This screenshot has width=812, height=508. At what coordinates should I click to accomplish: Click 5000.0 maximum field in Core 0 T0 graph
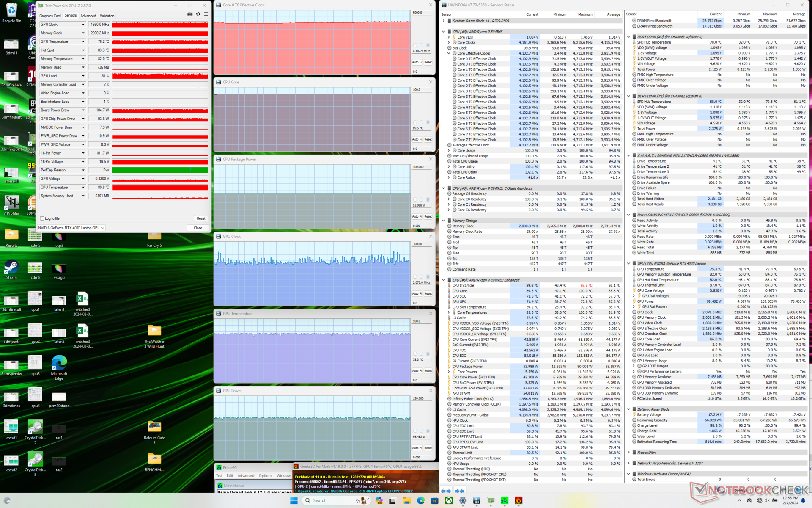(x=422, y=13)
